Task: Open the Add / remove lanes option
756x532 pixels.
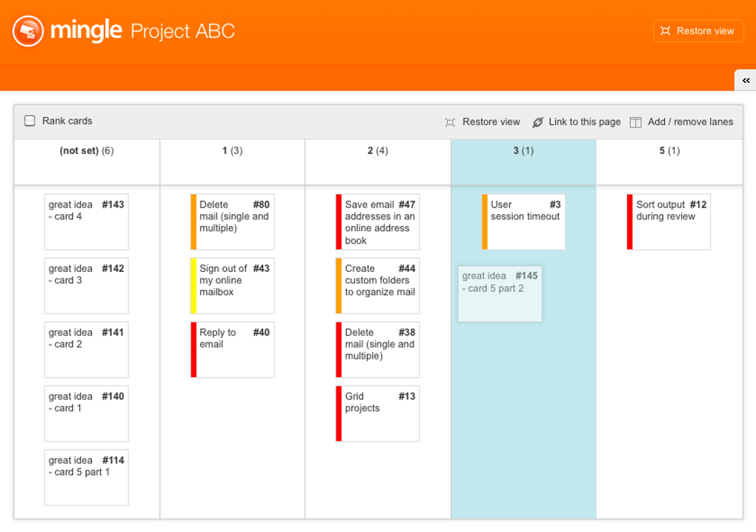Action: [690, 122]
